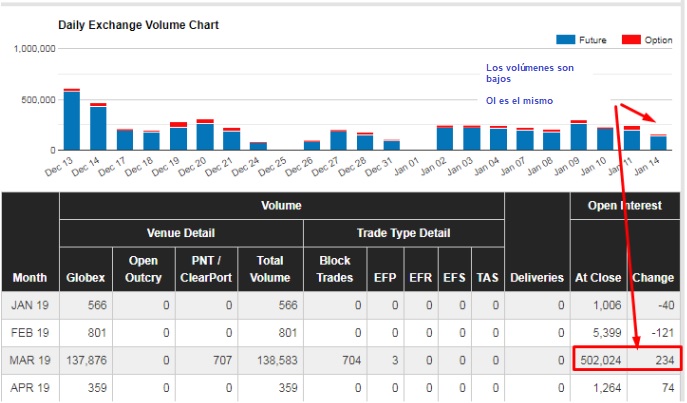The width and height of the screenshot is (687, 403).
Task: Click APR 19 At Close value 1,264
Action: coord(607,388)
